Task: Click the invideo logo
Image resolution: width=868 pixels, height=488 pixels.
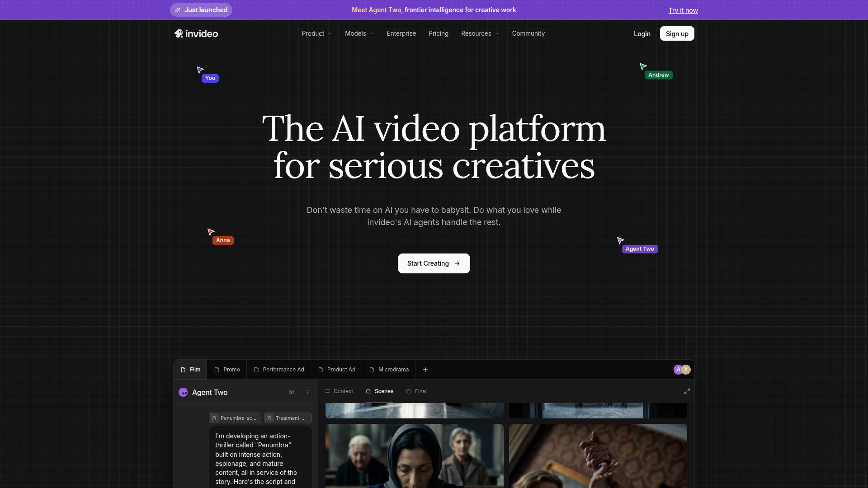Action: 196,33
